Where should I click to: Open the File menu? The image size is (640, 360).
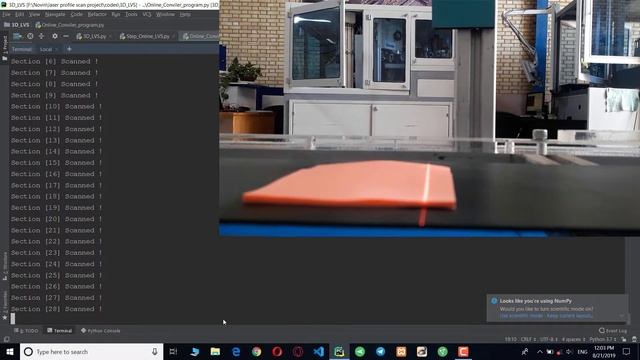7,14
